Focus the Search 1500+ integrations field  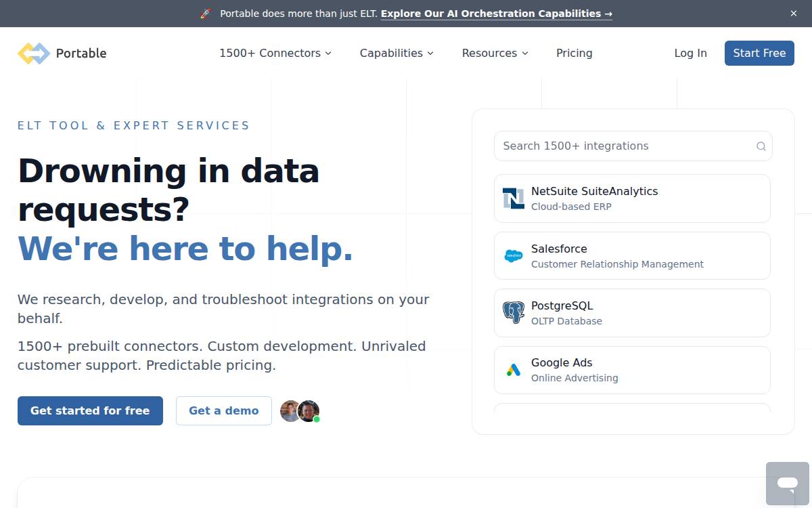[x=633, y=146]
